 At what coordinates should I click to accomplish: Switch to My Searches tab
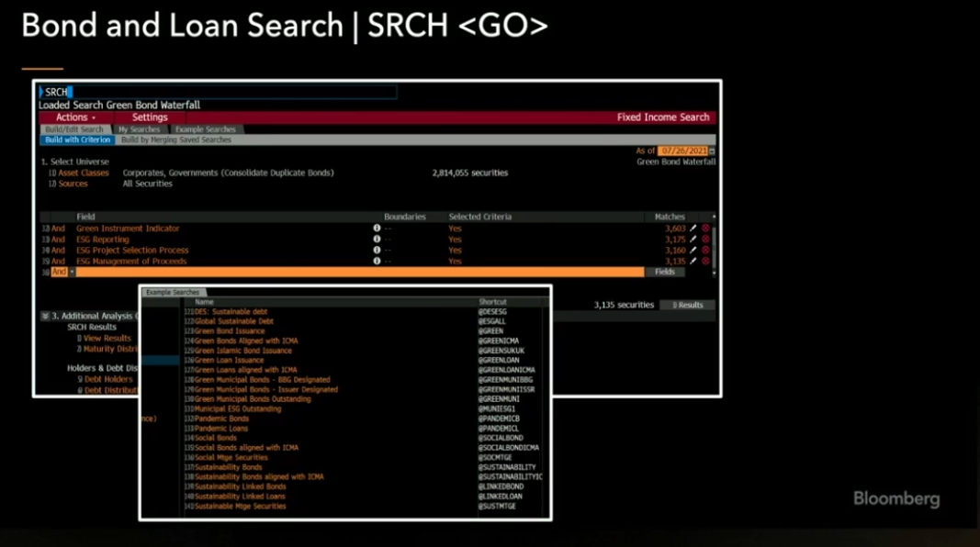point(140,129)
